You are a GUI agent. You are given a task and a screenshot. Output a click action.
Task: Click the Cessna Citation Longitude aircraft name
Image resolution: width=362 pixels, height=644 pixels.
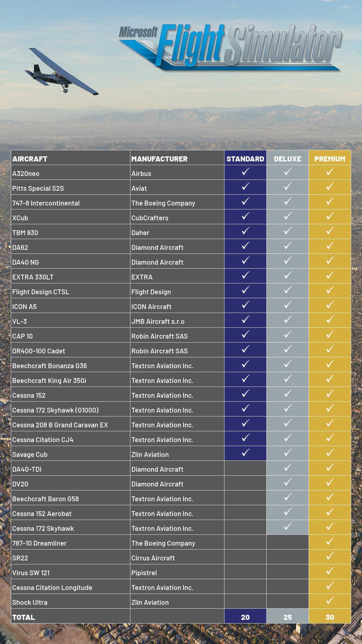pos(52,588)
